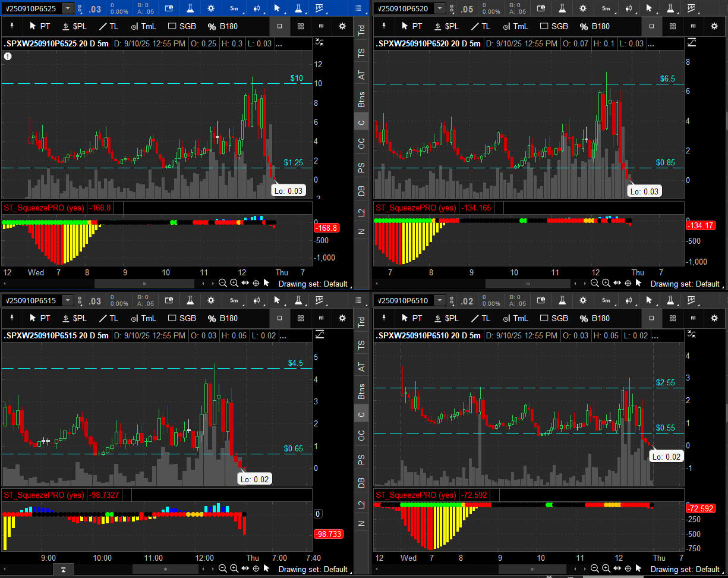728x578 pixels.
Task: Toggle the grid layout button in bottom-left toolbar
Action: pyautogui.click(x=301, y=318)
